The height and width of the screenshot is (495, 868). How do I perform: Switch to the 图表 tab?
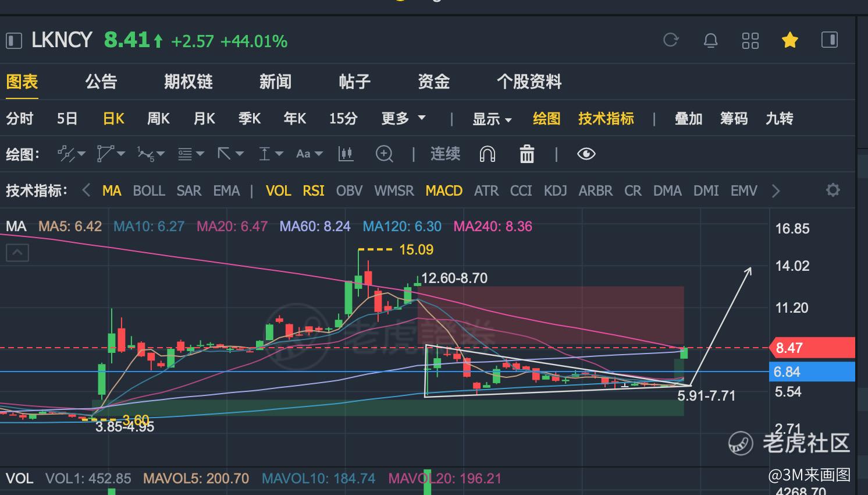(x=22, y=82)
